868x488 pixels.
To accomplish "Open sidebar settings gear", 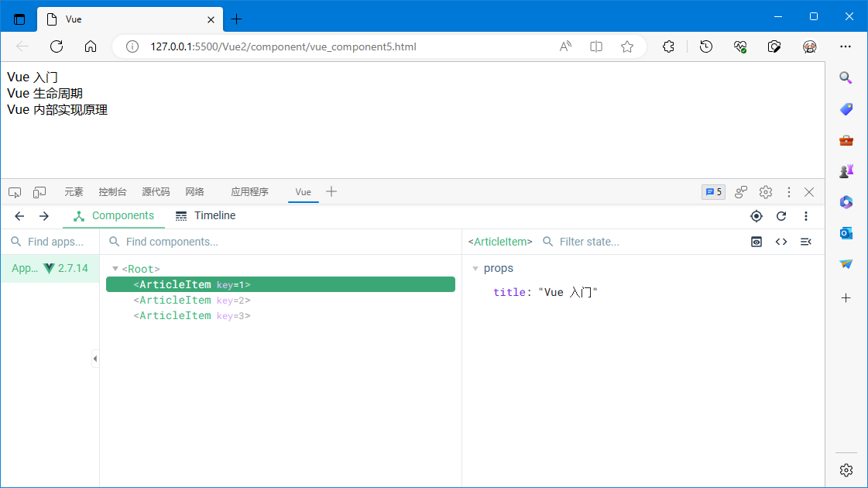I will (846, 470).
